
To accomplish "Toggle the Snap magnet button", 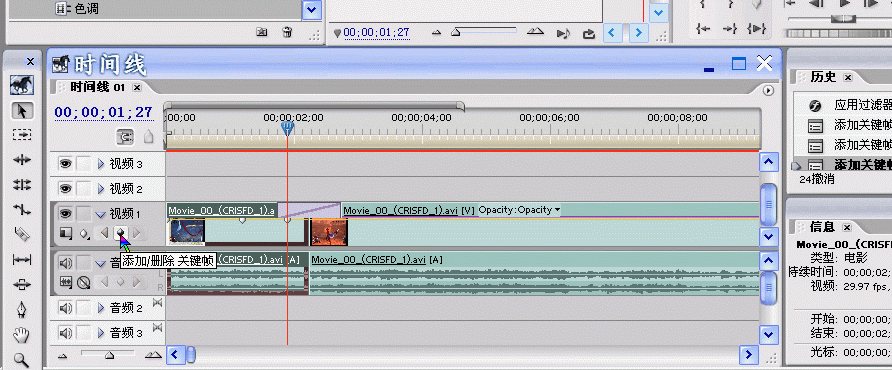I will pos(125,137).
